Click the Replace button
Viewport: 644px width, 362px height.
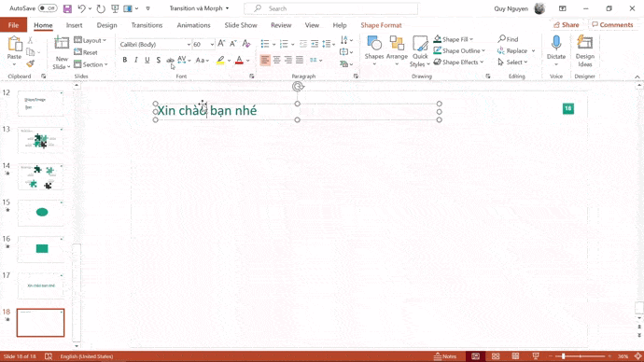(512, 51)
